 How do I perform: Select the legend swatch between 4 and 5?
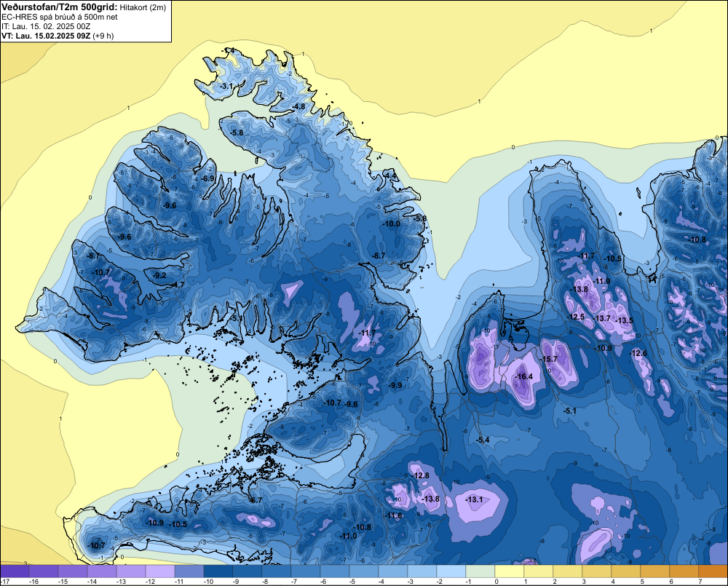tap(626, 571)
